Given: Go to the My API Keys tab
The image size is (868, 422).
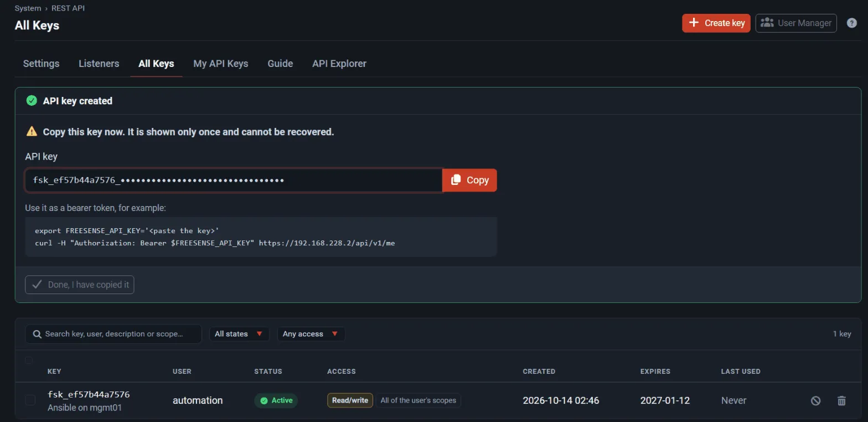Looking at the screenshot, I should click(x=220, y=64).
